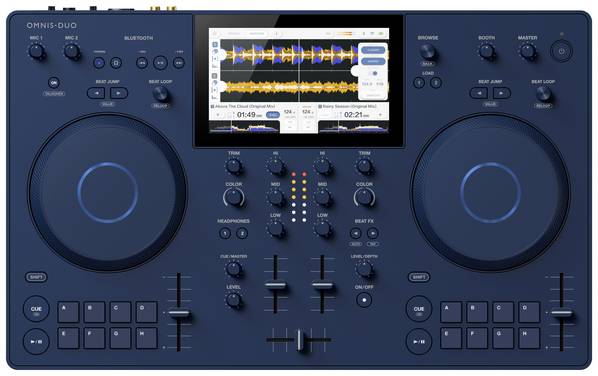The image size is (598, 376).
Task: Click the BOOTH level knob
Action: coord(487,51)
